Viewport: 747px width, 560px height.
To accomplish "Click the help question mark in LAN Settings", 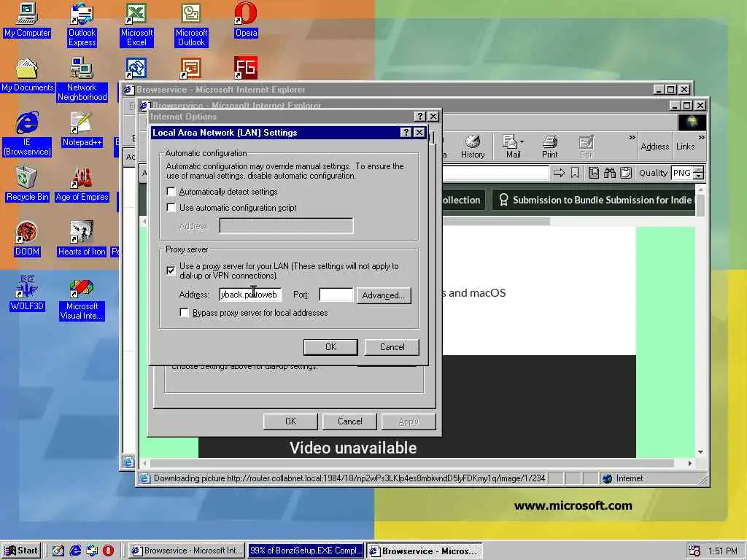I will [x=406, y=133].
